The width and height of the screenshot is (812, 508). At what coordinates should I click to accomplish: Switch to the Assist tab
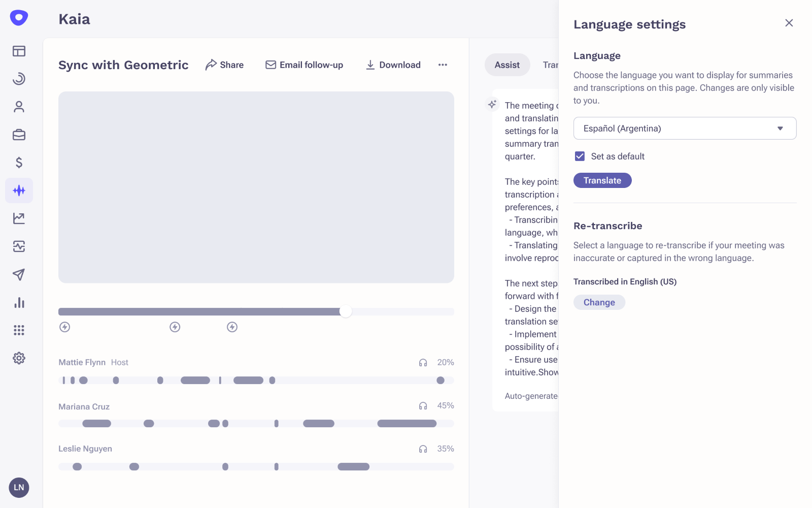[x=506, y=65]
